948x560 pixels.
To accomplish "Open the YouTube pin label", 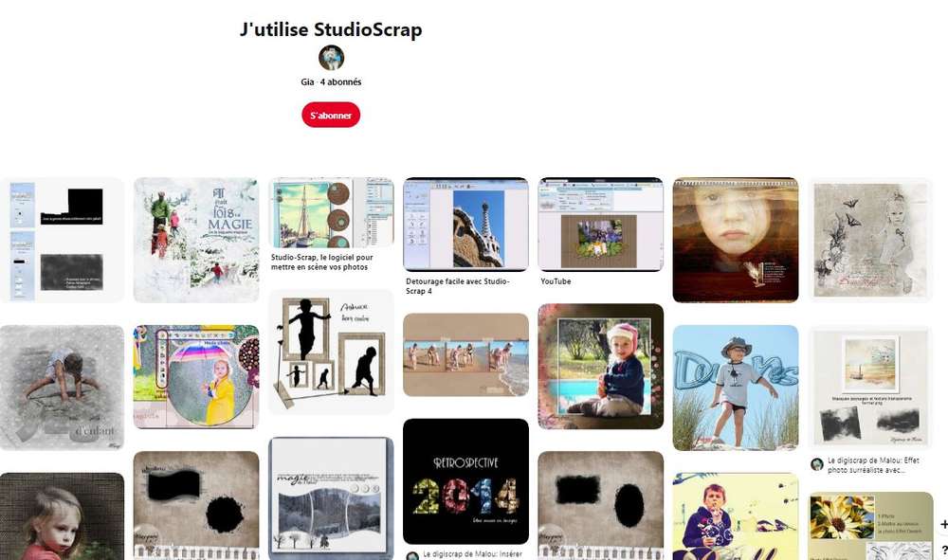I will [556, 280].
